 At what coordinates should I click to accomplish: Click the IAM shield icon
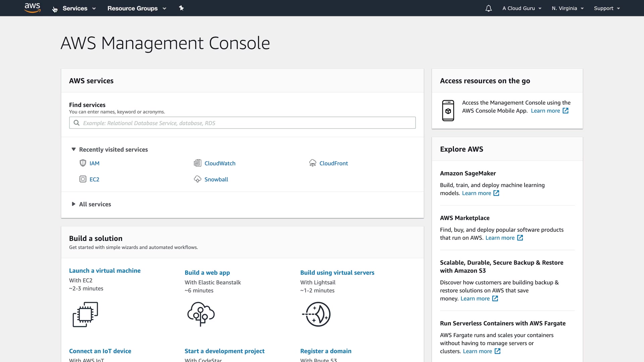pos(83,163)
